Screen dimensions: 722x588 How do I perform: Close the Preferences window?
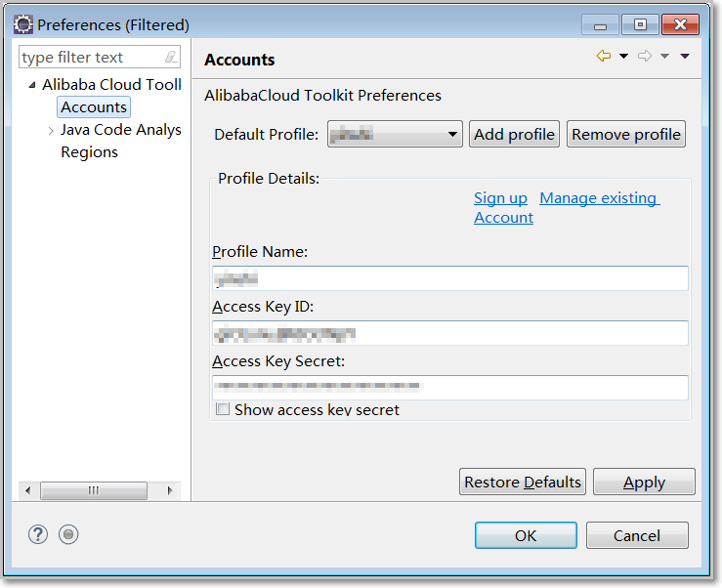point(680,24)
